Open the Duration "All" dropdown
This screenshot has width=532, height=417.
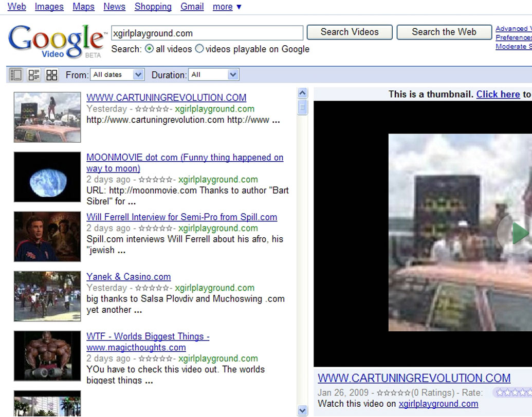pos(214,75)
